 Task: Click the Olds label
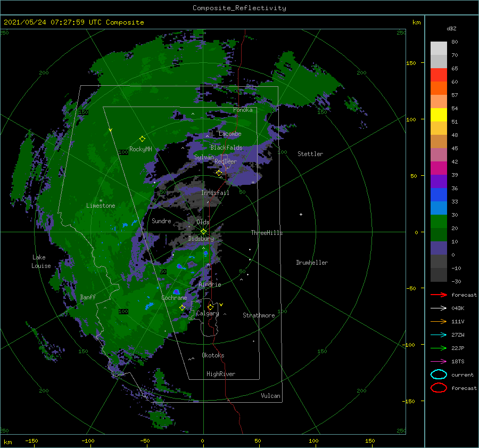pyautogui.click(x=203, y=222)
